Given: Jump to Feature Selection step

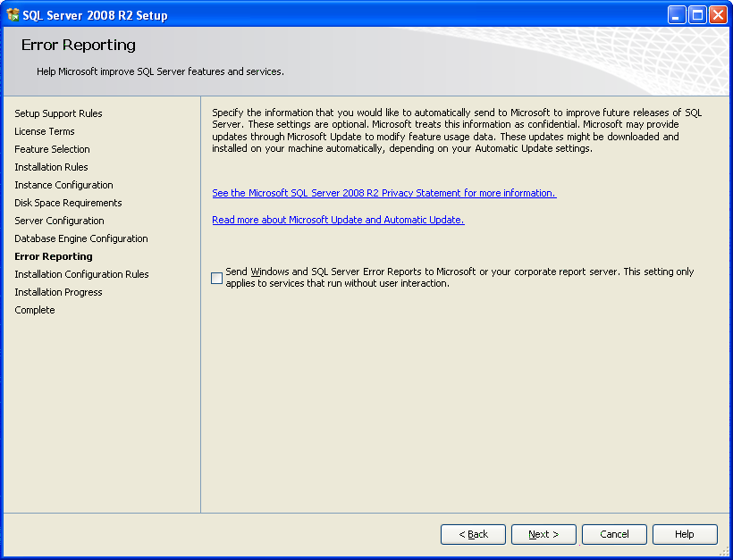Looking at the screenshot, I should coord(52,149).
